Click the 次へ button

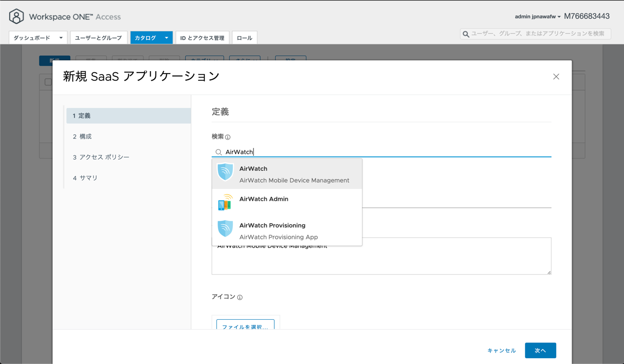[x=540, y=351]
